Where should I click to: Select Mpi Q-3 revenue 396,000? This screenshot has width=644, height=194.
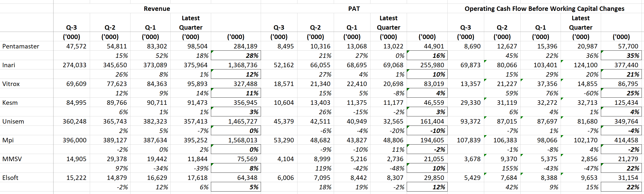(74, 140)
